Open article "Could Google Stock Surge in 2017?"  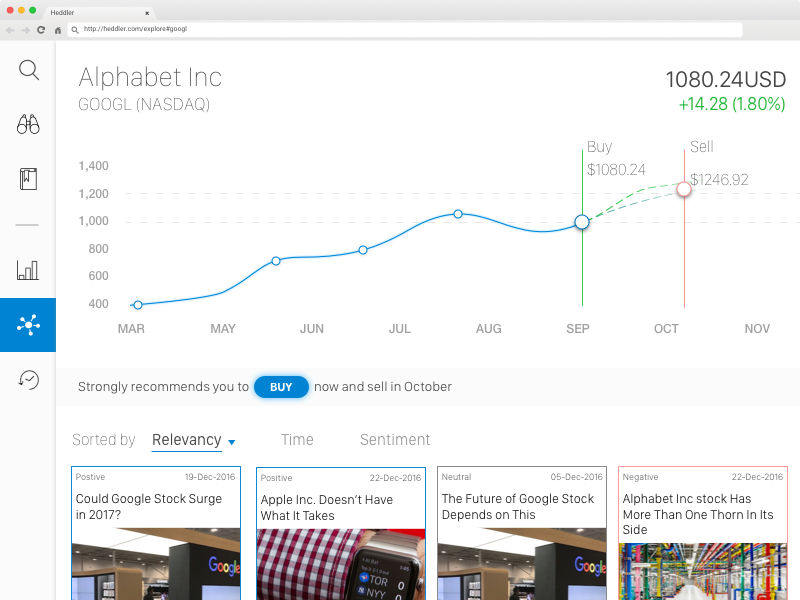pyautogui.click(x=149, y=506)
